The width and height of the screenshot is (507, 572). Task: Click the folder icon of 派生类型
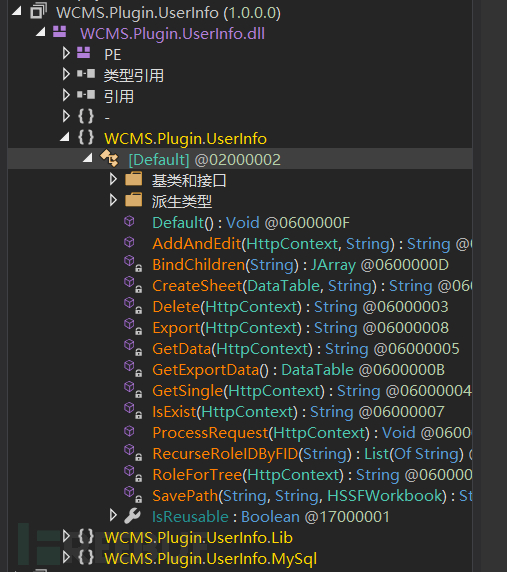tap(133, 200)
